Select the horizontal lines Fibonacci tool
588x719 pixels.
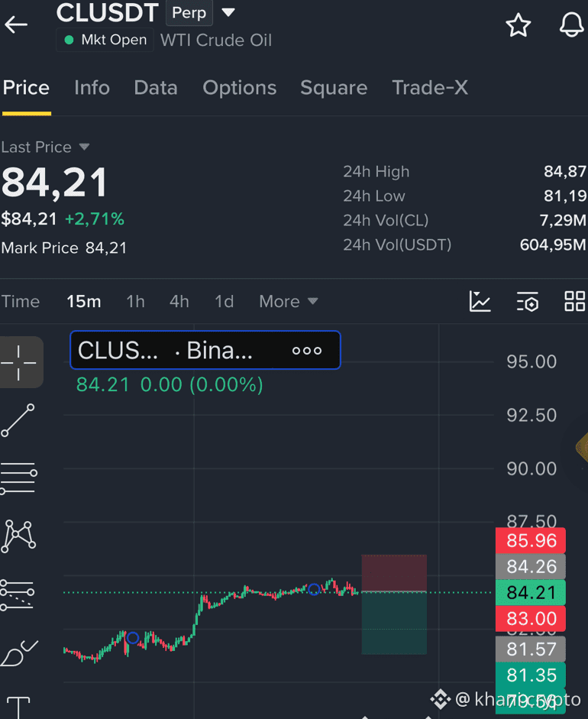coord(19,478)
